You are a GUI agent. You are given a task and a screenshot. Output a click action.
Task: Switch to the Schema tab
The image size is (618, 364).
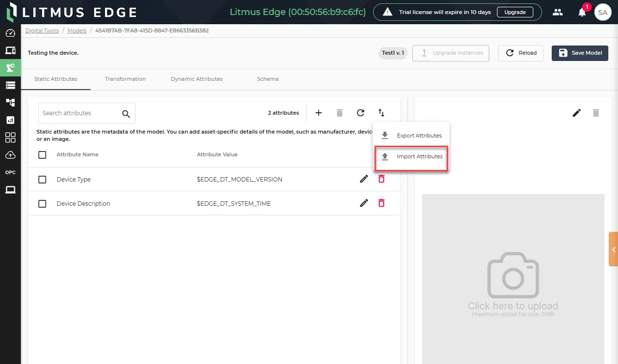coord(268,79)
